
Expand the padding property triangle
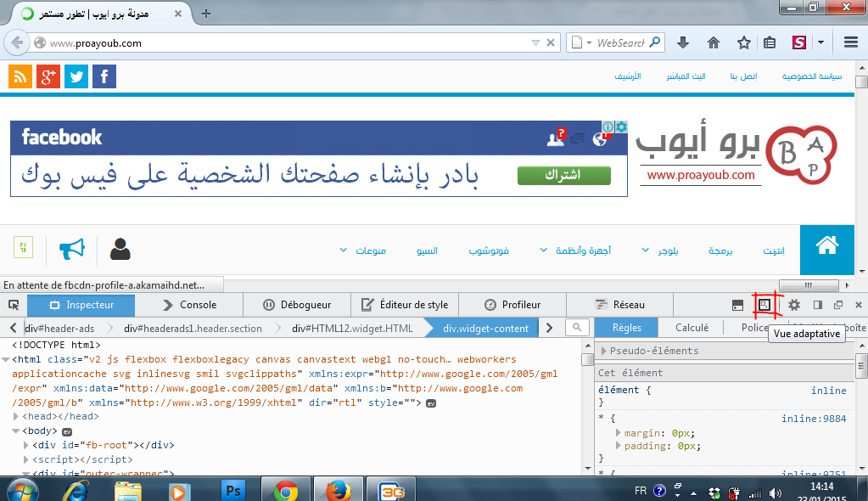pyautogui.click(x=619, y=445)
